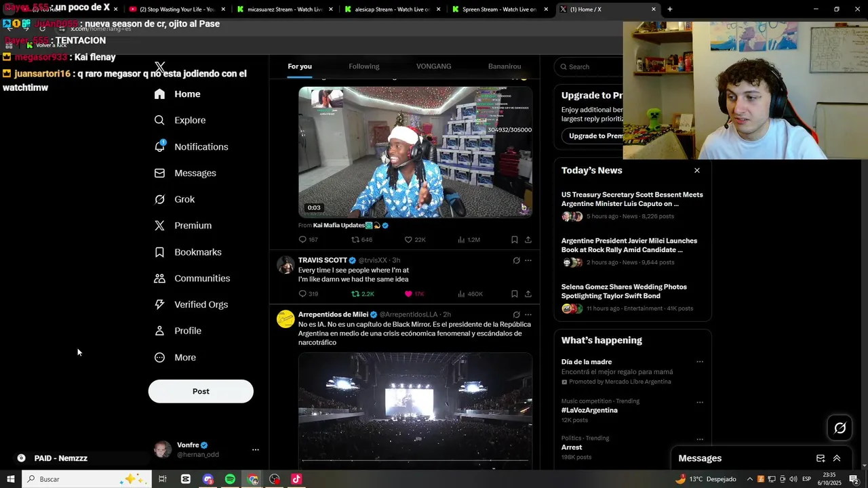Expand the More menu in sidebar
The height and width of the screenshot is (488, 868).
pos(175,357)
